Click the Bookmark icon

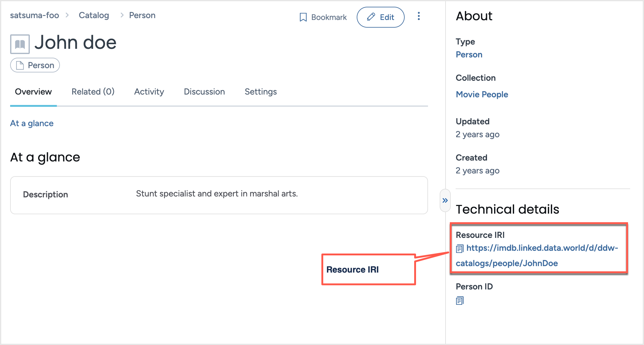pyautogui.click(x=303, y=17)
